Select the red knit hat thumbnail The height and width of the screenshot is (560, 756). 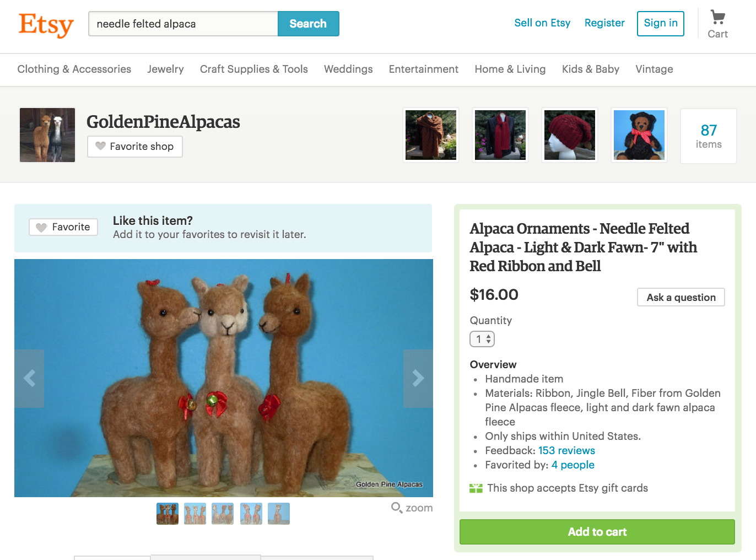(570, 135)
